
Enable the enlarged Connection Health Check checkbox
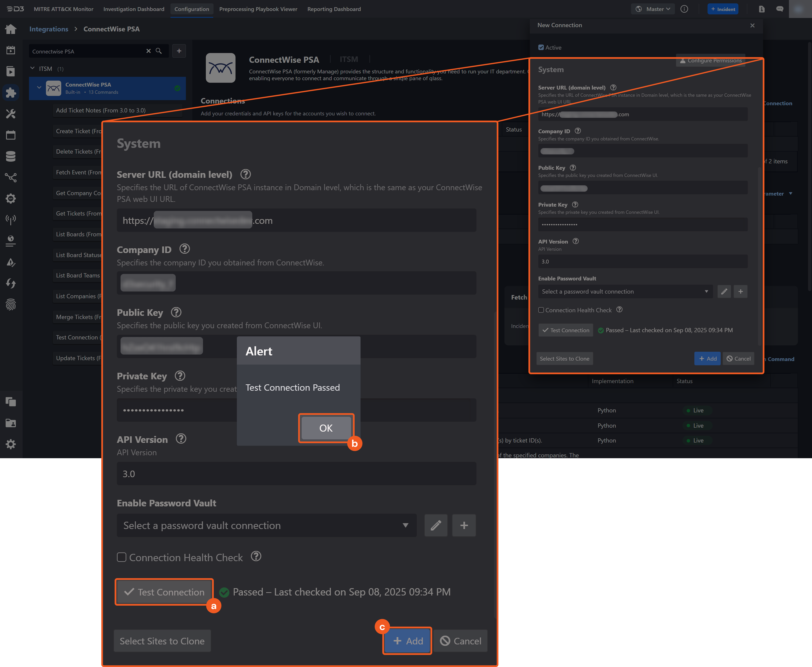[x=122, y=557]
